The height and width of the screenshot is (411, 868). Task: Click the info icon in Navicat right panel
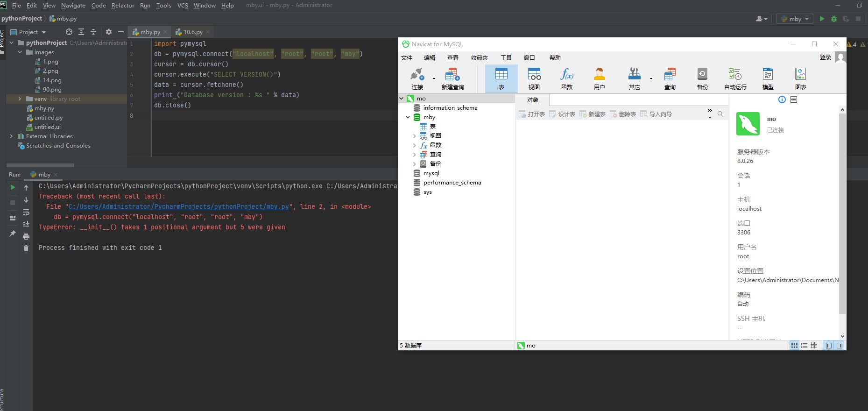782,99
